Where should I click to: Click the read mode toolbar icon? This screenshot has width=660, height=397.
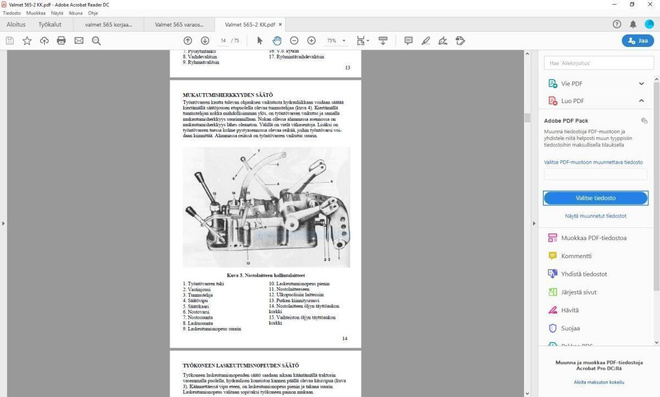pos(383,41)
